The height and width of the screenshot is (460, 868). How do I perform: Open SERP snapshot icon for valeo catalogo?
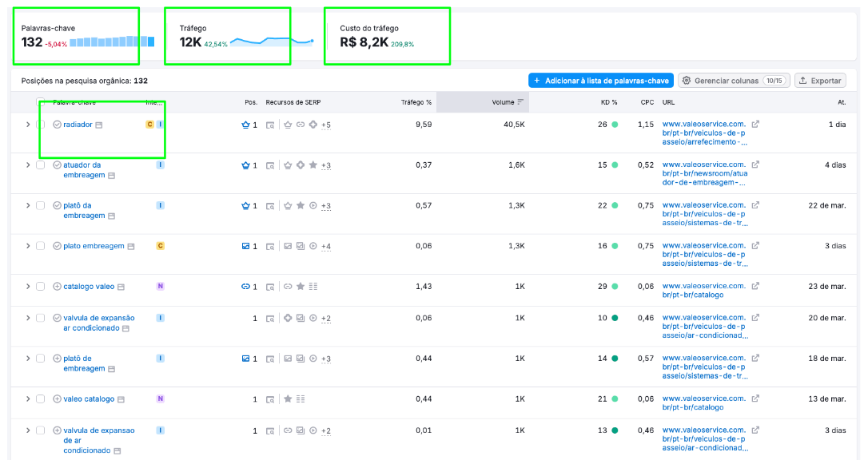[270, 399]
